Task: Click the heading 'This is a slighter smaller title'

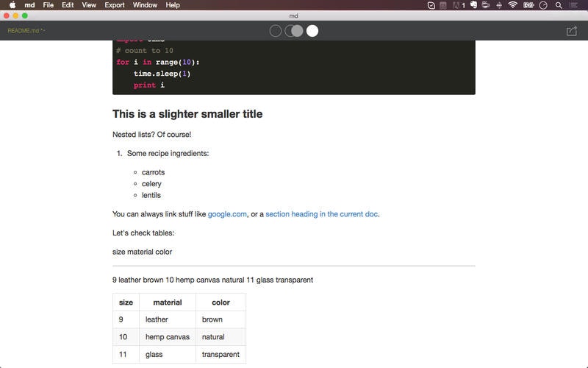Action: [x=187, y=114]
